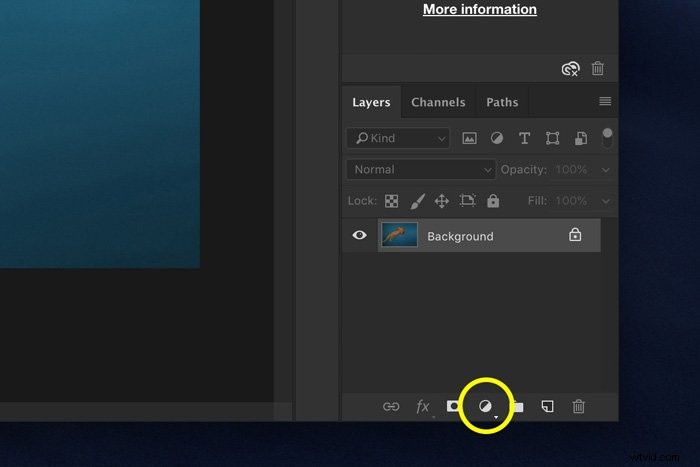Toggle lock transparent pixels

tap(392, 201)
